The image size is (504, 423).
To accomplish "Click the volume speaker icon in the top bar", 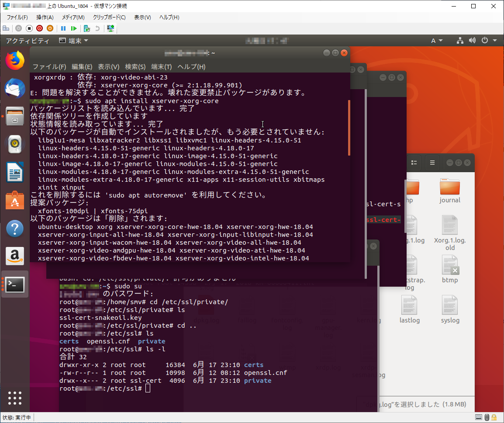I will (472, 41).
